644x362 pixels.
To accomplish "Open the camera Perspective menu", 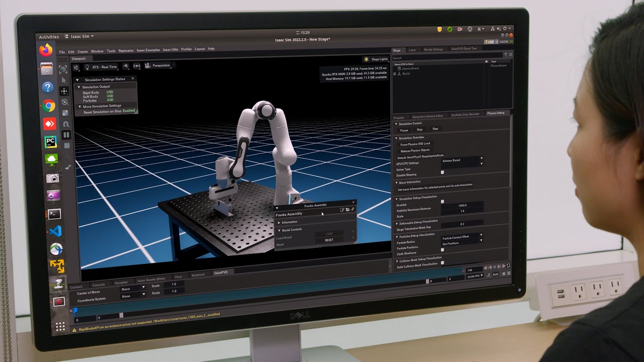I will click(158, 65).
